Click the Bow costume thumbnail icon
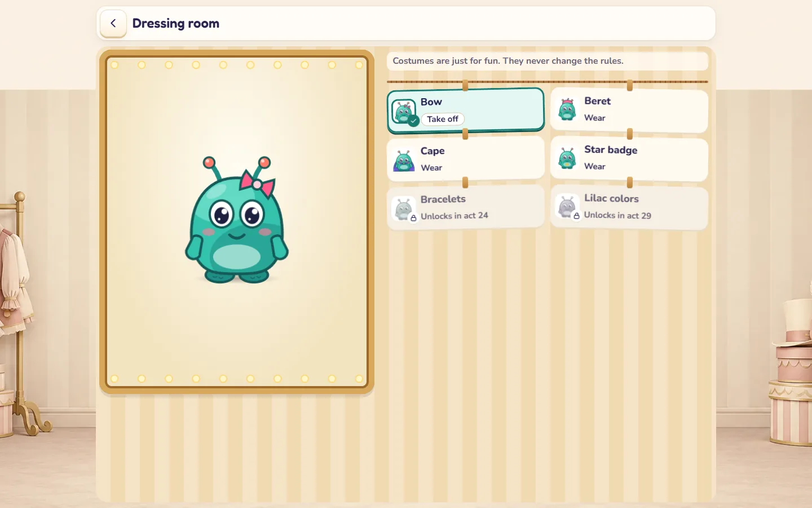 click(404, 112)
